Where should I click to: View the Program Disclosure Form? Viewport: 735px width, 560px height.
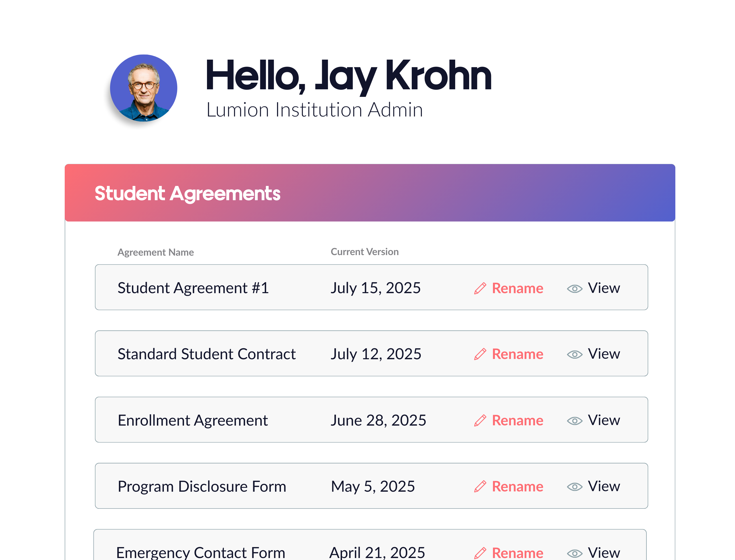click(x=604, y=486)
